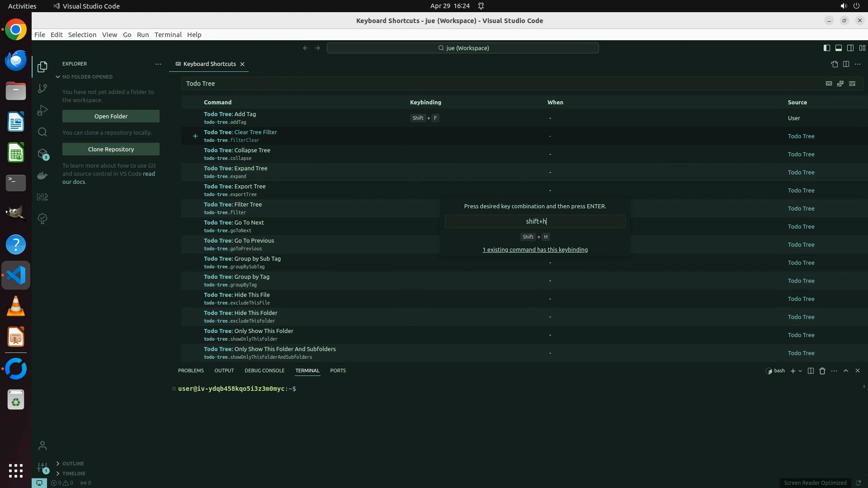Click the Record Keys icon
This screenshot has height=488, width=868.
coord(829,84)
